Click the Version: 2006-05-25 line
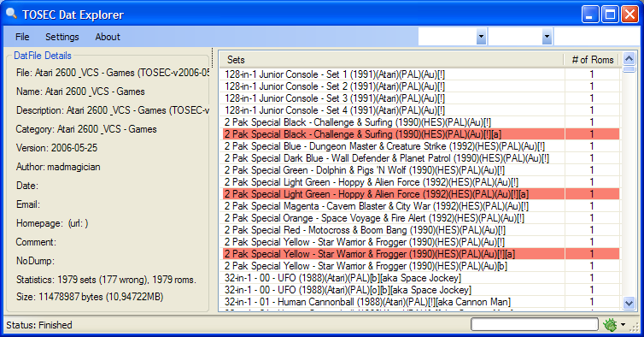Viewport: 644px width, 337px height. pos(56,148)
